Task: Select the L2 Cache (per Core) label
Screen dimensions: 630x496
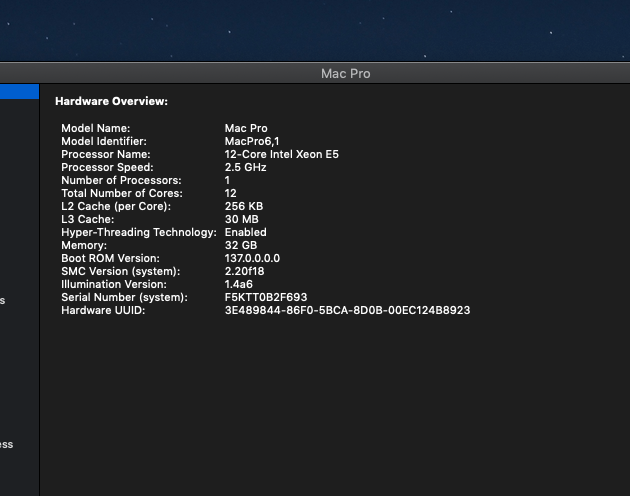Action: (116, 206)
